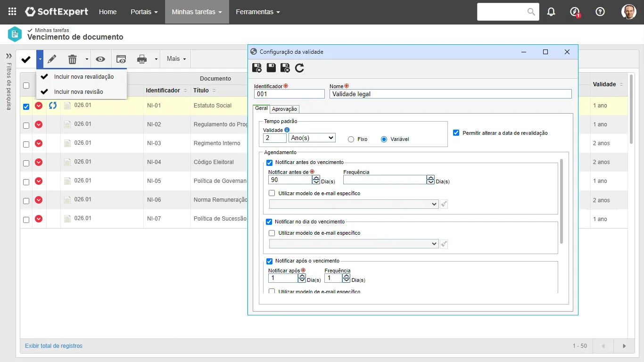Expand the Mais toolbar dropdown

(x=176, y=59)
